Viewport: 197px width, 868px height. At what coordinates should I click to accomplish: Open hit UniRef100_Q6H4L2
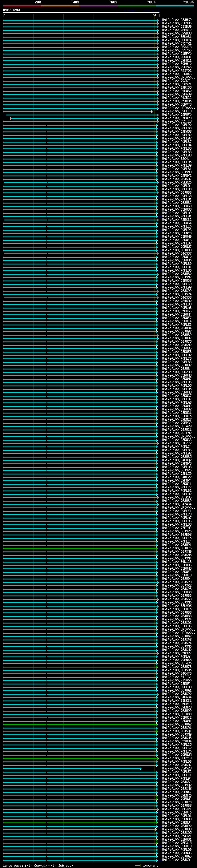tap(177, 30)
